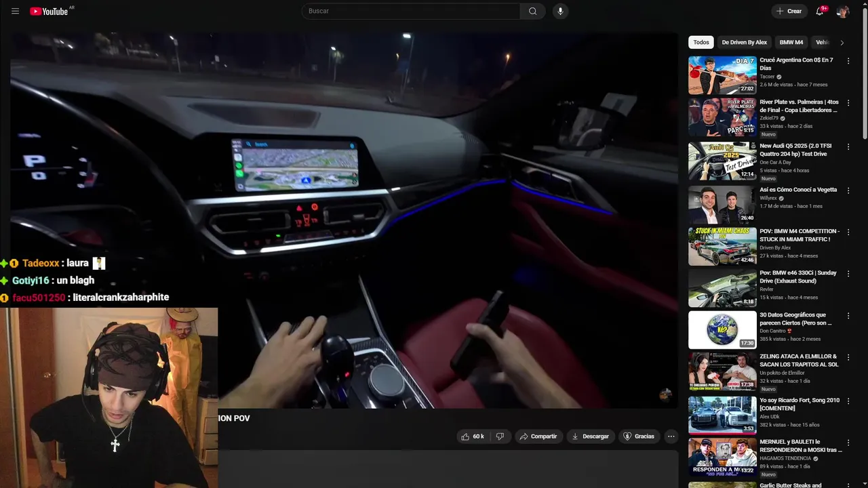Viewport: 868px width, 488px height.
Task: Open ZELING ATACA A ELMILLOR thumbnail
Action: pos(722,371)
